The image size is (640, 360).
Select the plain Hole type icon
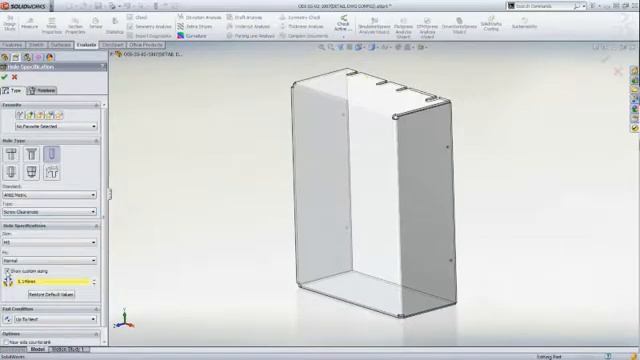point(51,154)
